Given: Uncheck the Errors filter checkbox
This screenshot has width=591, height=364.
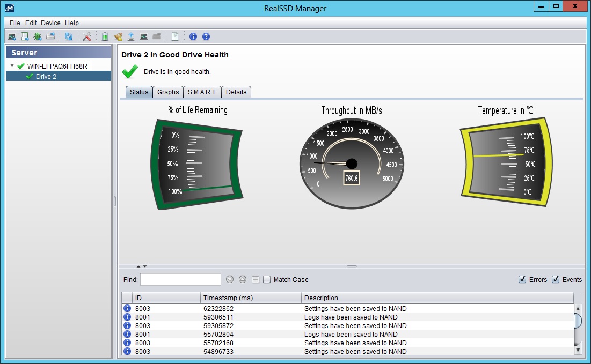Looking at the screenshot, I should click(x=522, y=279).
